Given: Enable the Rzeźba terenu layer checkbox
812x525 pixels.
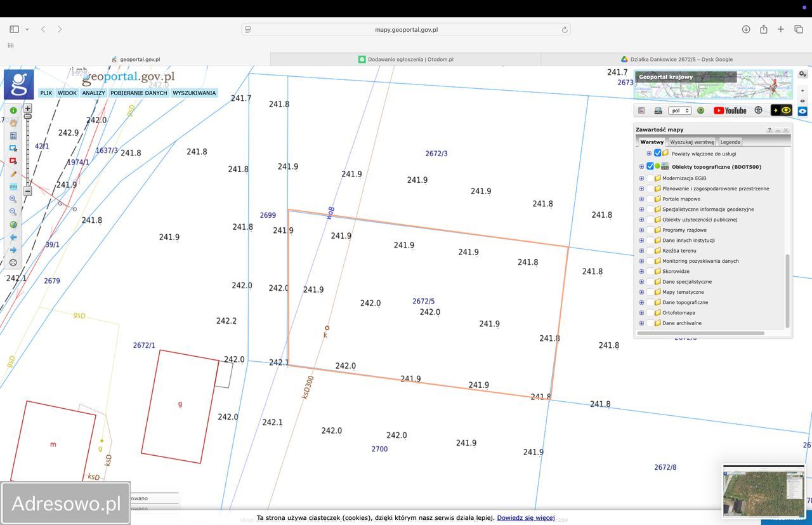Looking at the screenshot, I should (650, 251).
